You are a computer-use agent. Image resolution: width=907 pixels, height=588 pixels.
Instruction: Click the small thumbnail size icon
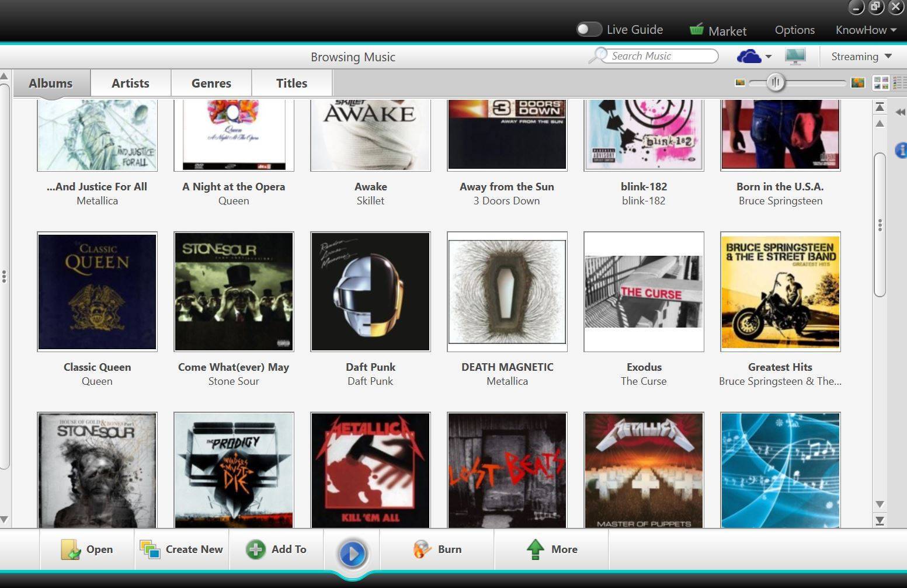coord(740,83)
